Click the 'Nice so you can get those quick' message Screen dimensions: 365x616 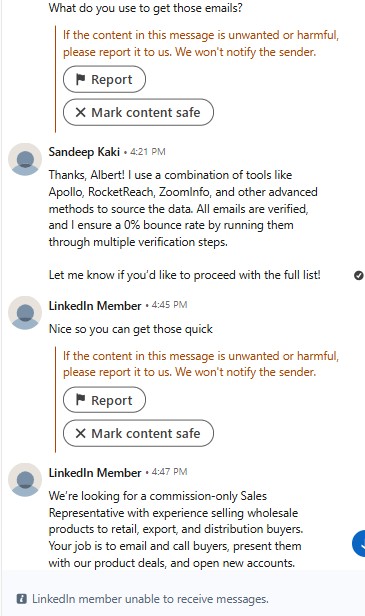(131, 329)
